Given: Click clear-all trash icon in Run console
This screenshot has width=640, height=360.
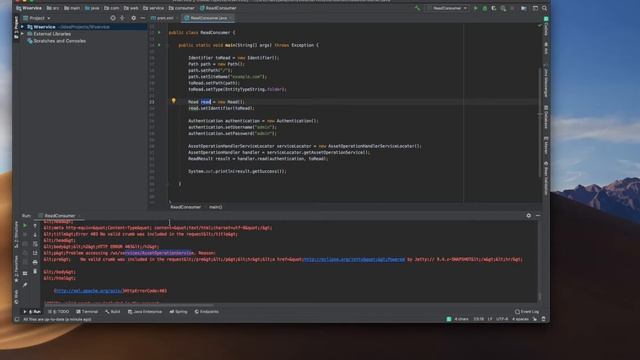Looking at the screenshot, I should click(35, 271).
